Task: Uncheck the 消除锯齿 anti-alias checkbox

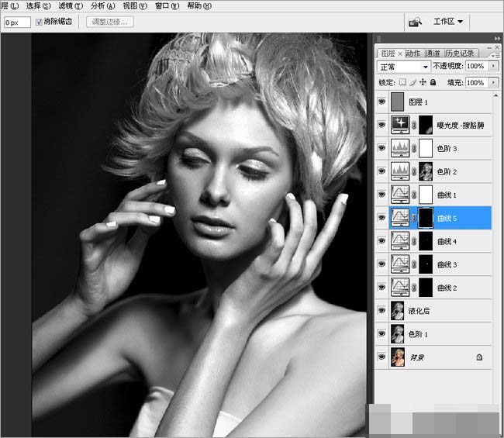Action: click(39, 22)
